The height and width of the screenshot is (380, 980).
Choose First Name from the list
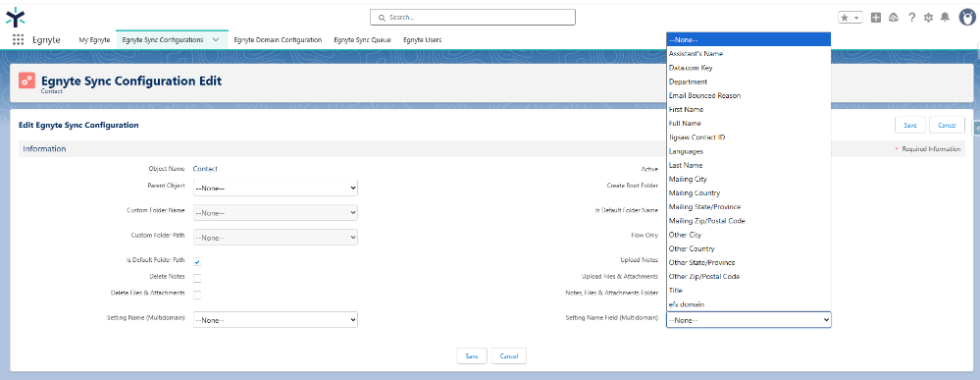[x=748, y=110]
